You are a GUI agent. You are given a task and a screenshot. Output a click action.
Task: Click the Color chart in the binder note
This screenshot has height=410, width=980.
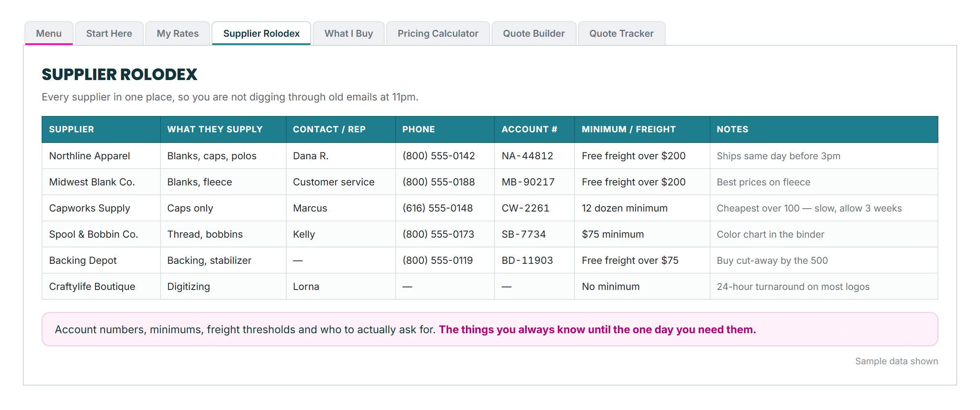pos(824,234)
